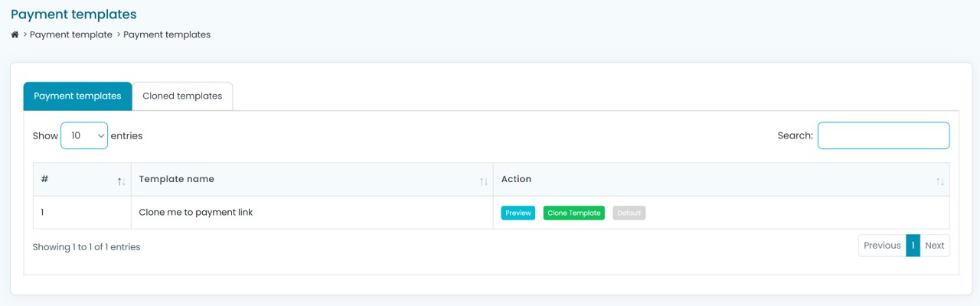Go to the Previous page of results

(x=882, y=246)
